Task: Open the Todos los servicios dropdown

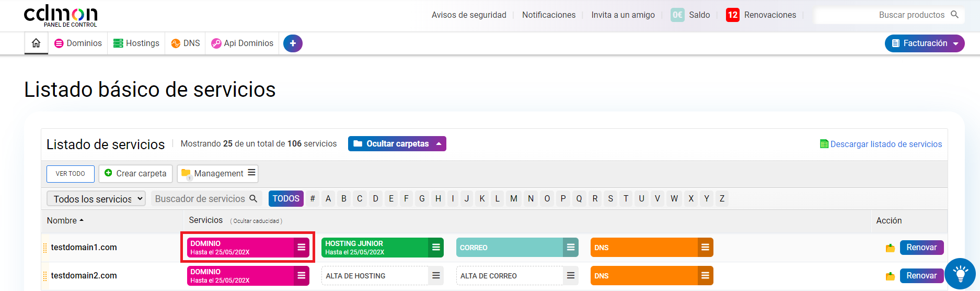Action: [96, 199]
